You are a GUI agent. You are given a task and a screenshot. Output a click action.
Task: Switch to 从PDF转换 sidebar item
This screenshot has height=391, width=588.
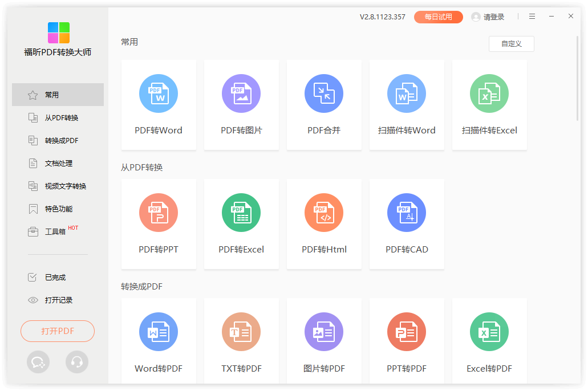point(58,118)
